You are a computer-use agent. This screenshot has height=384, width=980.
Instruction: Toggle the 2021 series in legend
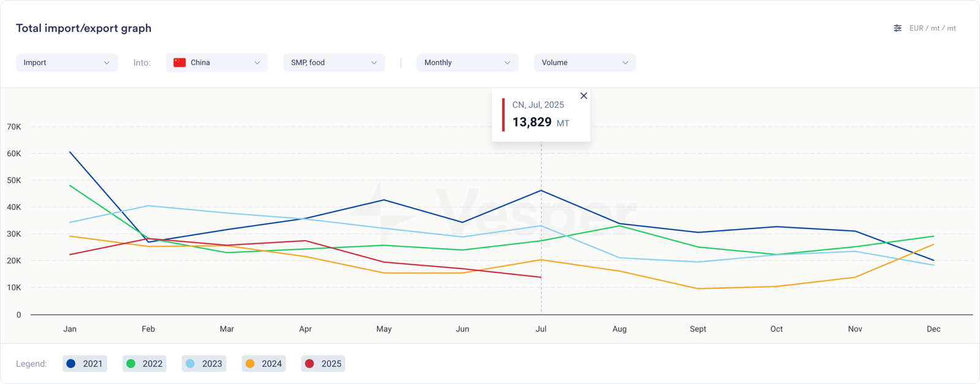point(85,364)
